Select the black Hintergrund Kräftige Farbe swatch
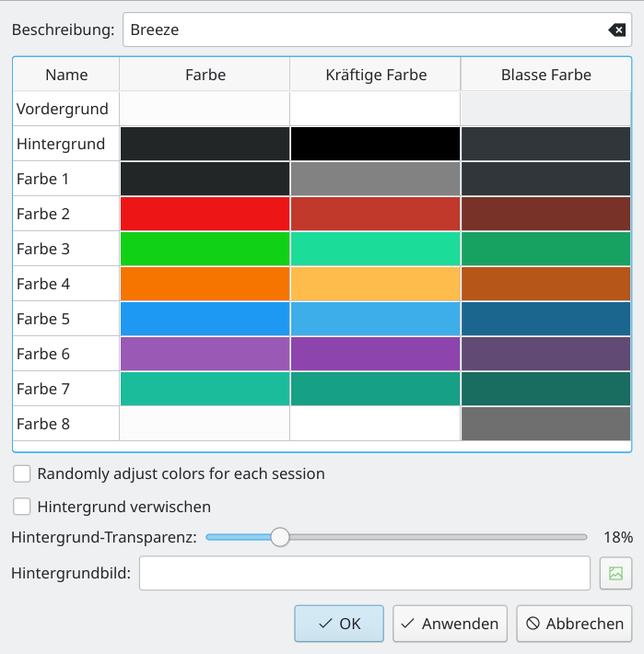 pyautogui.click(x=375, y=144)
